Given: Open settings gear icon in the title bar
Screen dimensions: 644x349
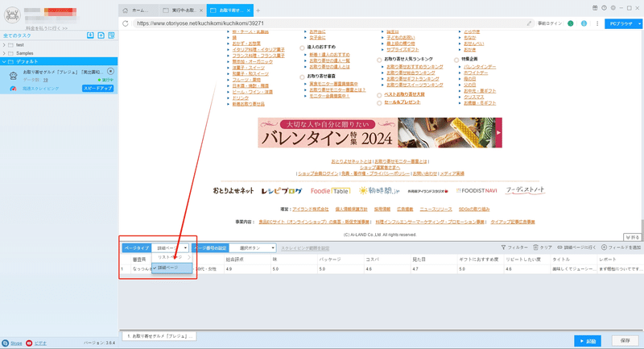Looking at the screenshot, I should coord(613,8).
